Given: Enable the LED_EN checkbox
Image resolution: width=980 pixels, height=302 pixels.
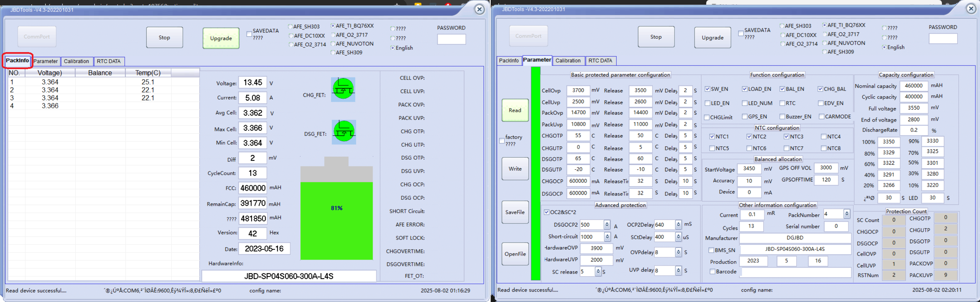Looking at the screenshot, I should (x=708, y=103).
